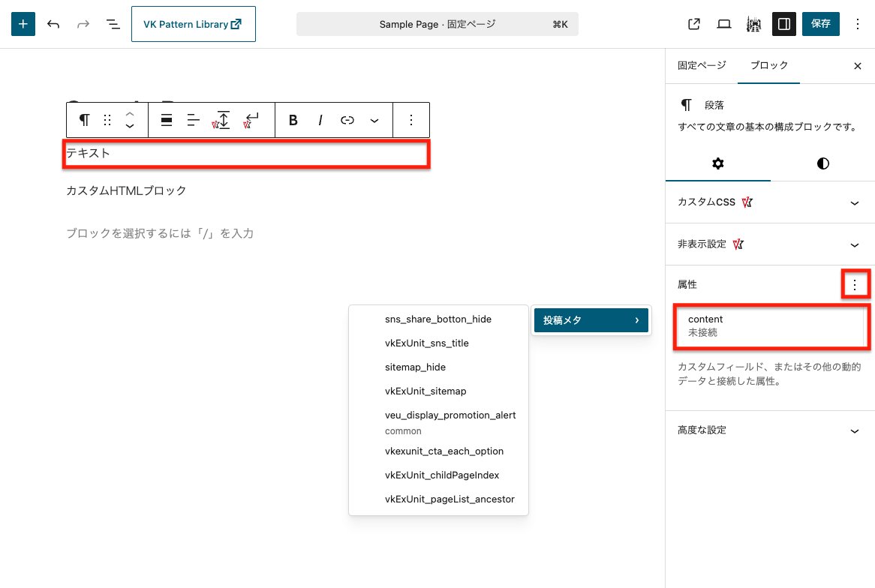Move block down
Screen dimensions: 875x588
click(x=130, y=127)
